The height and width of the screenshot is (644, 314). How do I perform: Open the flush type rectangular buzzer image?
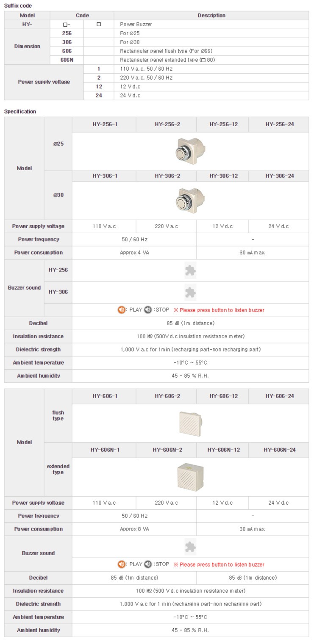coord(190,423)
